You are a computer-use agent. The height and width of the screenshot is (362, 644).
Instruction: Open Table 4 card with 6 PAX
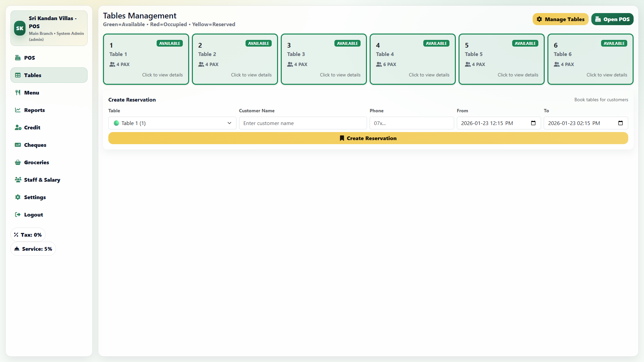tap(412, 59)
